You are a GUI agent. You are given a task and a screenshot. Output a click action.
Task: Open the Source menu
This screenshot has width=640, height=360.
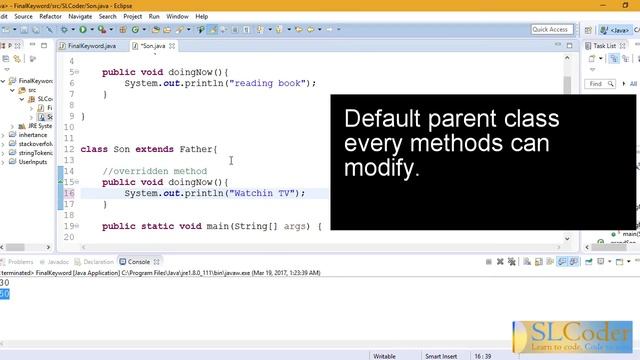click(x=23, y=16)
